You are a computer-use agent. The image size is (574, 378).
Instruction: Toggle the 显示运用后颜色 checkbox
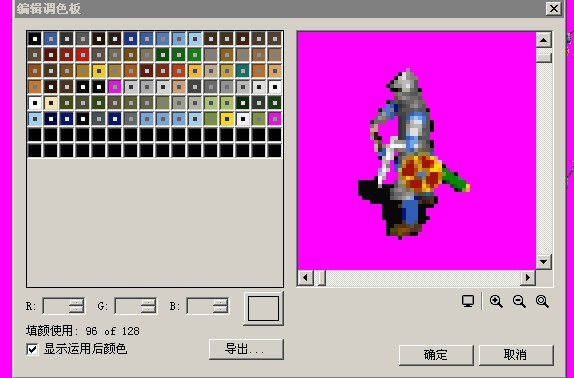tap(32, 349)
